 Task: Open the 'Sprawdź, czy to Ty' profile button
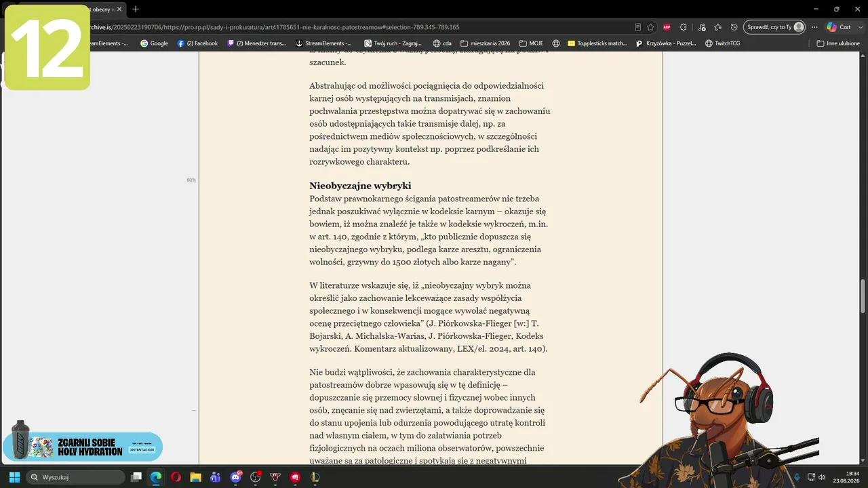774,27
